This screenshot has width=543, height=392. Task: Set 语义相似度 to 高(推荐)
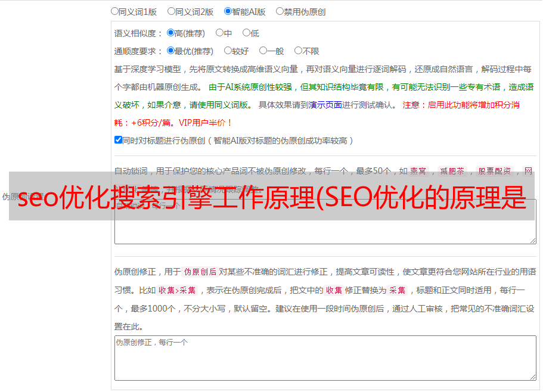[x=170, y=33]
